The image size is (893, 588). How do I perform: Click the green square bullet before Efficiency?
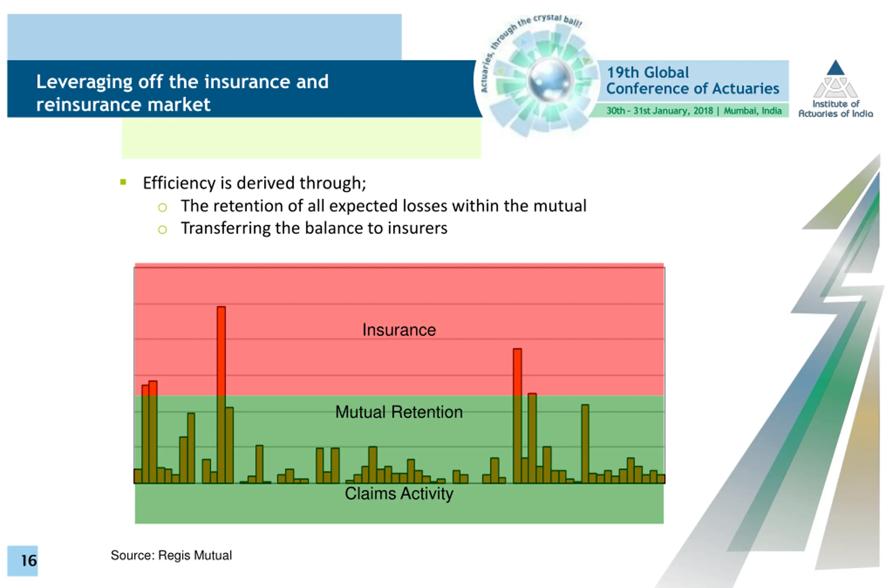pos(123,183)
